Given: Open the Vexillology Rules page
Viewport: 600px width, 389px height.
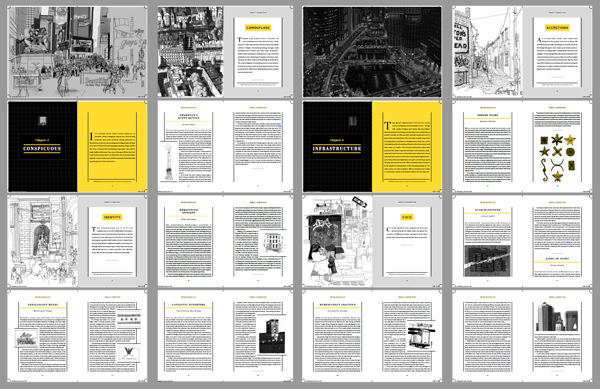Looking at the screenshot, I should point(42,336).
